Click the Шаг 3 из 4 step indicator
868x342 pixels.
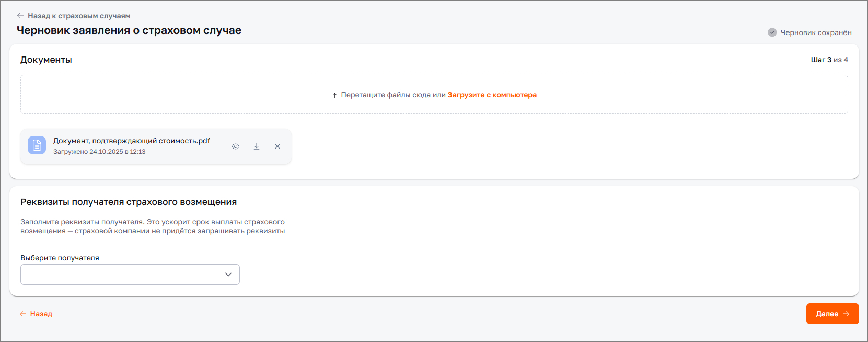[829, 60]
